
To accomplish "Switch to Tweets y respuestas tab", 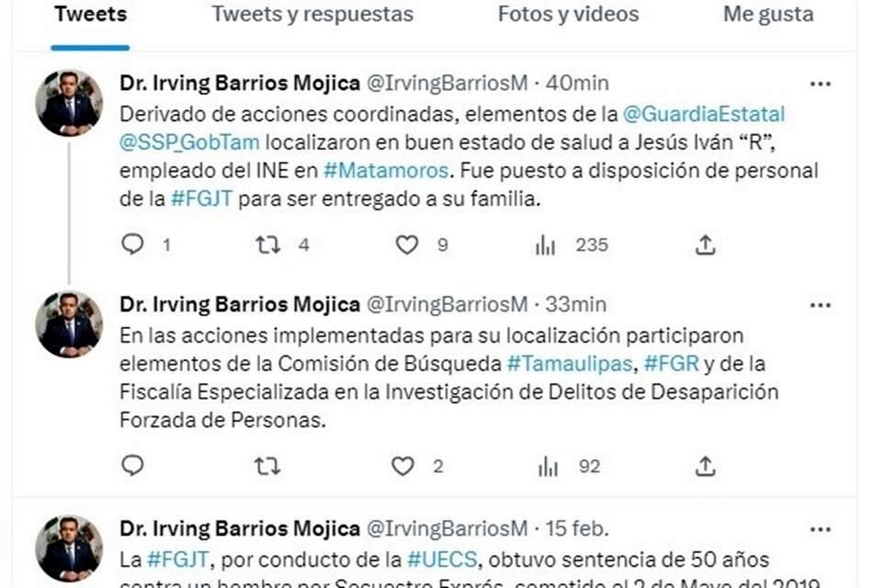I will pos(312,15).
